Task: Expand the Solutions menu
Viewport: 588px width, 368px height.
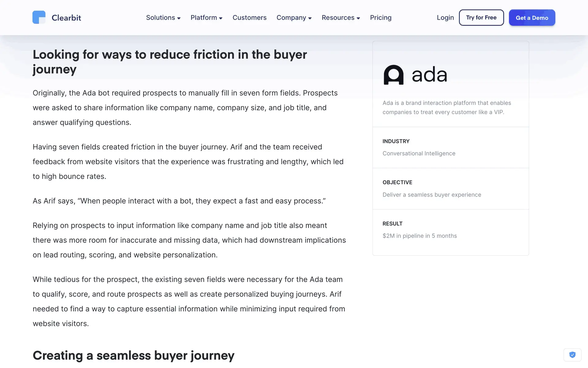Action: pos(160,18)
